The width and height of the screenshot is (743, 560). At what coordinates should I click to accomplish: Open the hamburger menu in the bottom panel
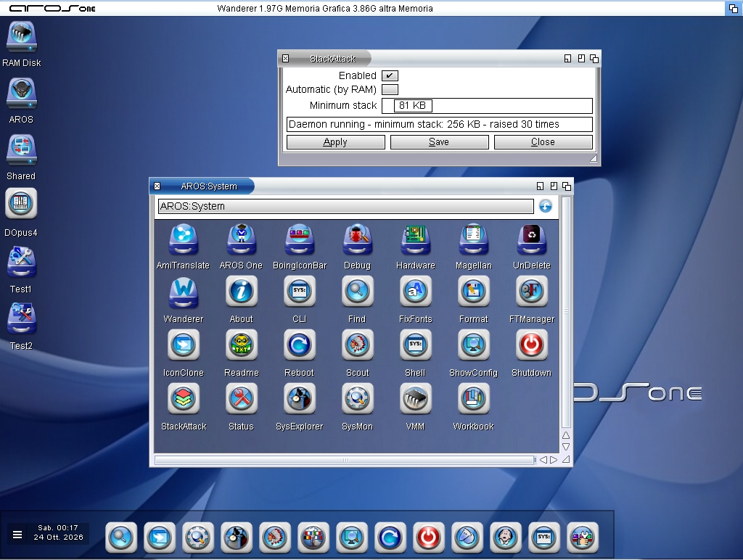[x=17, y=535]
